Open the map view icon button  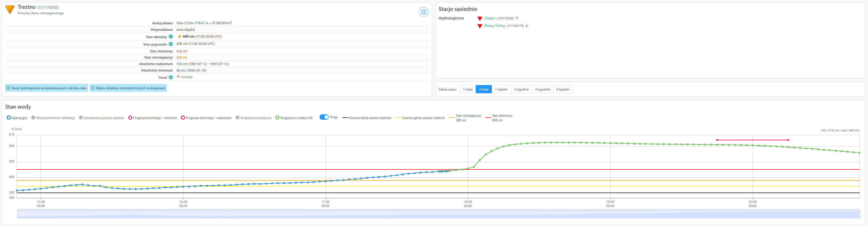(424, 12)
